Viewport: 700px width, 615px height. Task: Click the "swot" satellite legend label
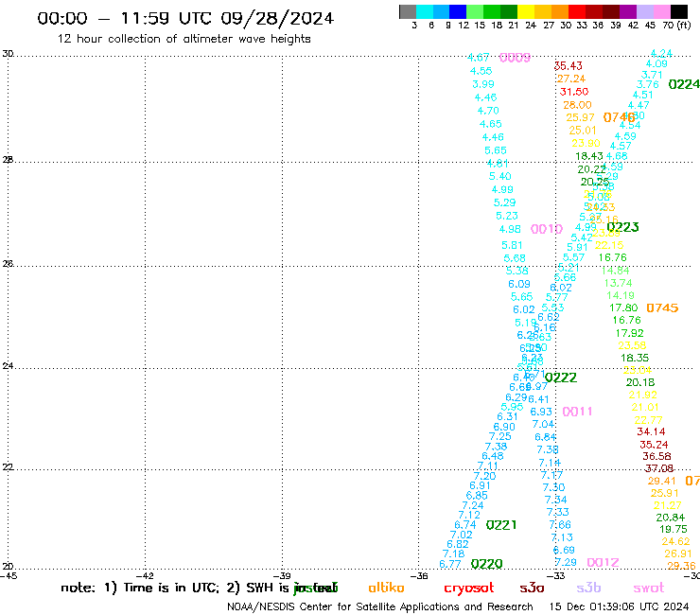tap(649, 588)
